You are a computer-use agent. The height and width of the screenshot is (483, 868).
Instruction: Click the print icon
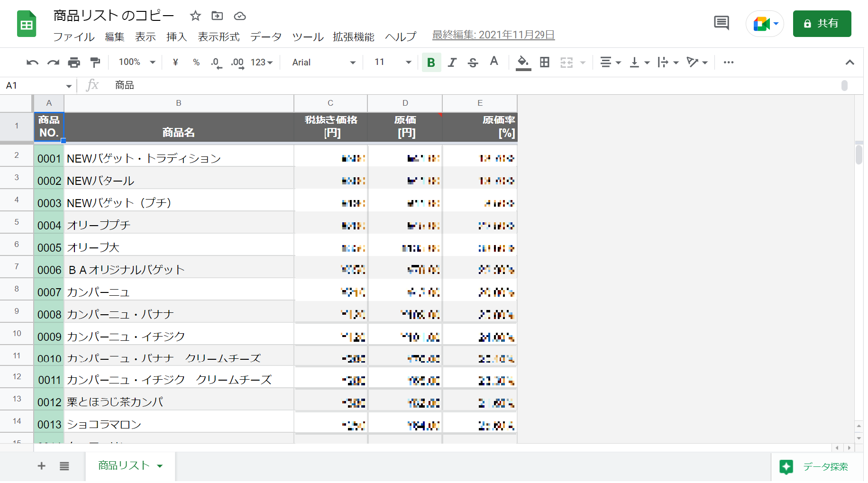click(x=74, y=63)
